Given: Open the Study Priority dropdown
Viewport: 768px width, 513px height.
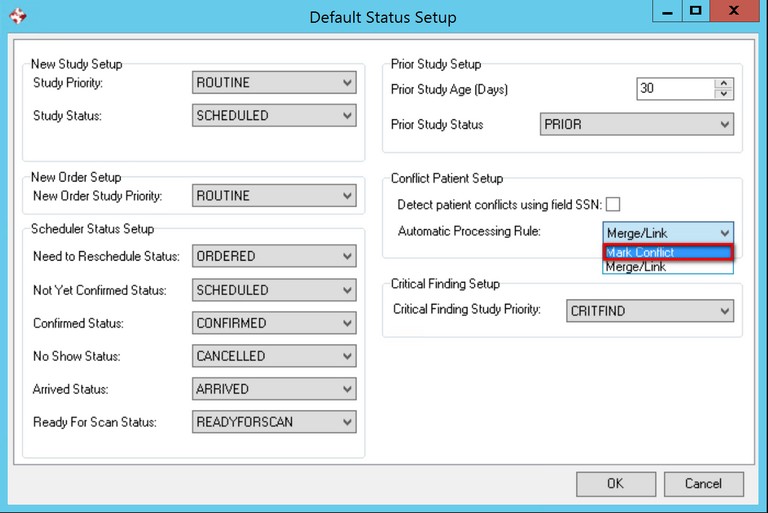Looking at the screenshot, I should [x=274, y=83].
